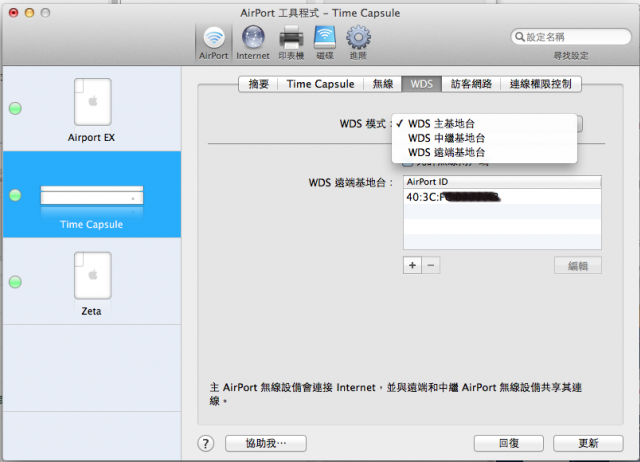Click the AirPort ID column header
This screenshot has height=462, width=640.
502,182
